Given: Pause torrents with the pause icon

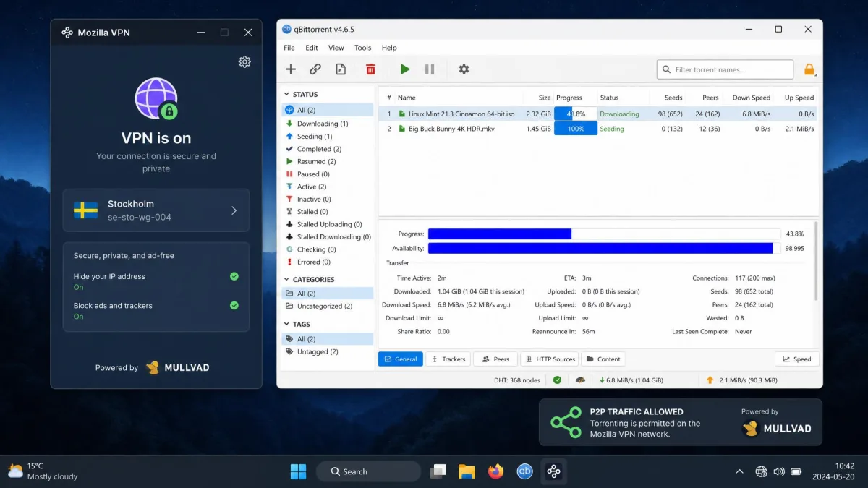Looking at the screenshot, I should (x=430, y=69).
